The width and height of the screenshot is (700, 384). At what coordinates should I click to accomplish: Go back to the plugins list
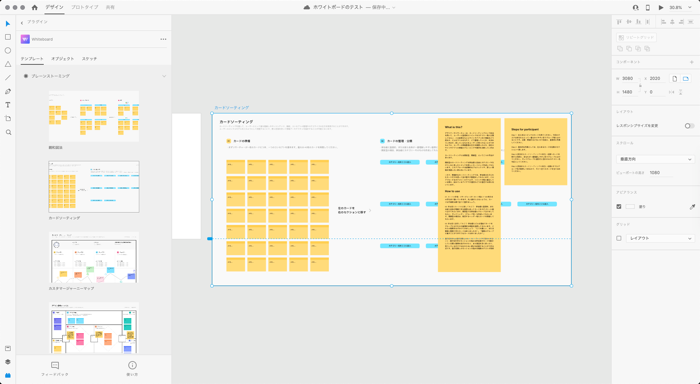(22, 22)
